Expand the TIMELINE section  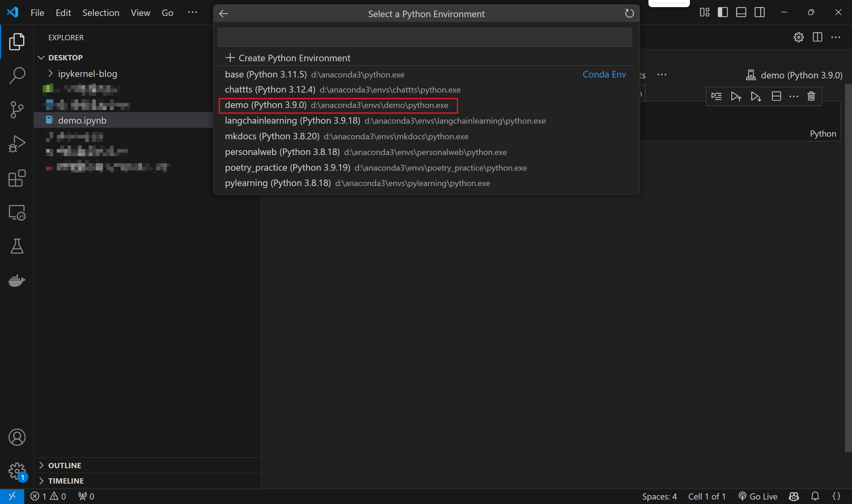click(66, 481)
